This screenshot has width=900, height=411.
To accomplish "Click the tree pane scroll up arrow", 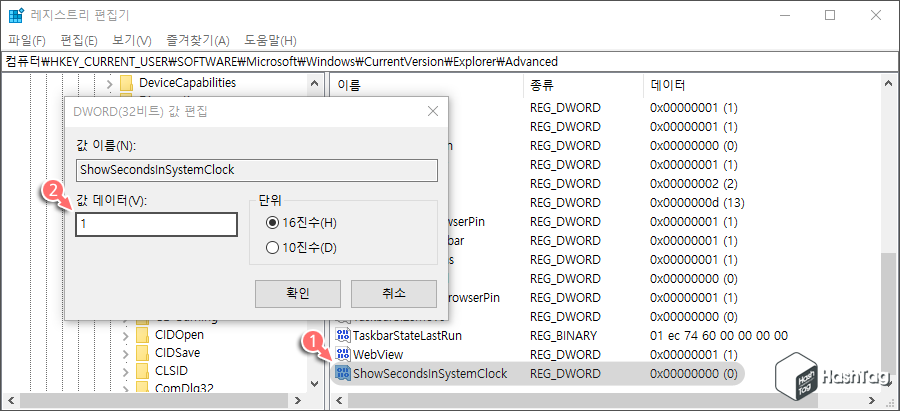I will pos(314,84).
